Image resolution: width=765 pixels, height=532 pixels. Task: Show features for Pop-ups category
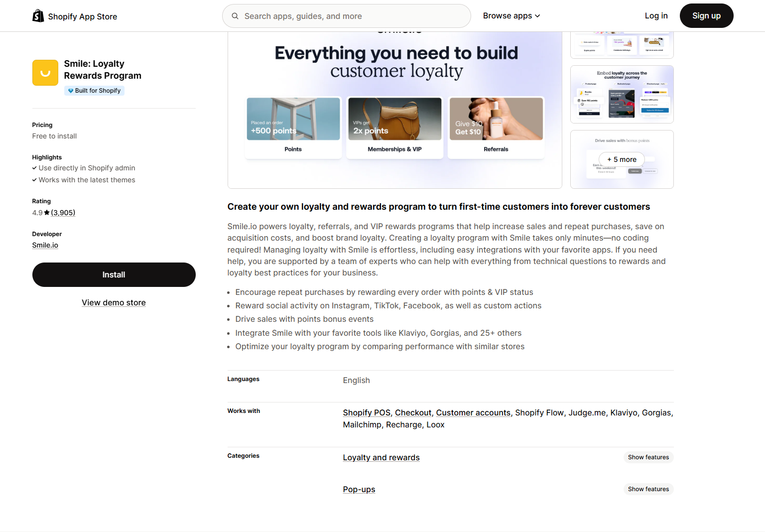[648, 489]
